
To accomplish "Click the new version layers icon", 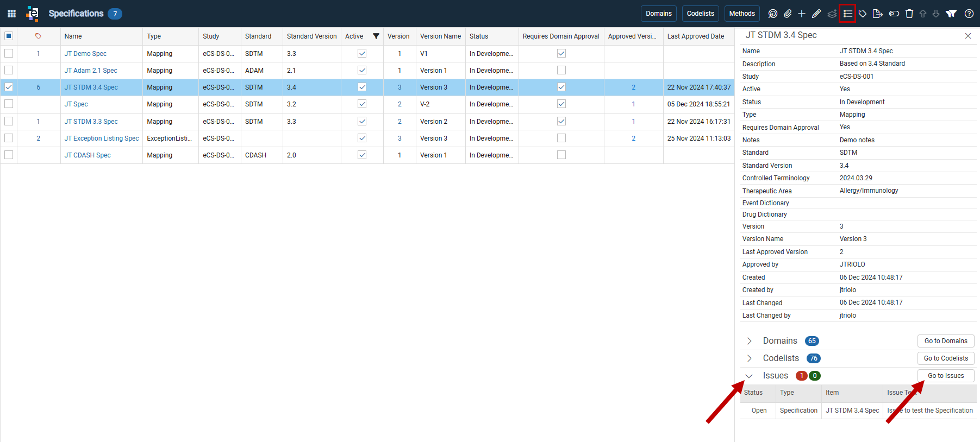I will (x=832, y=14).
